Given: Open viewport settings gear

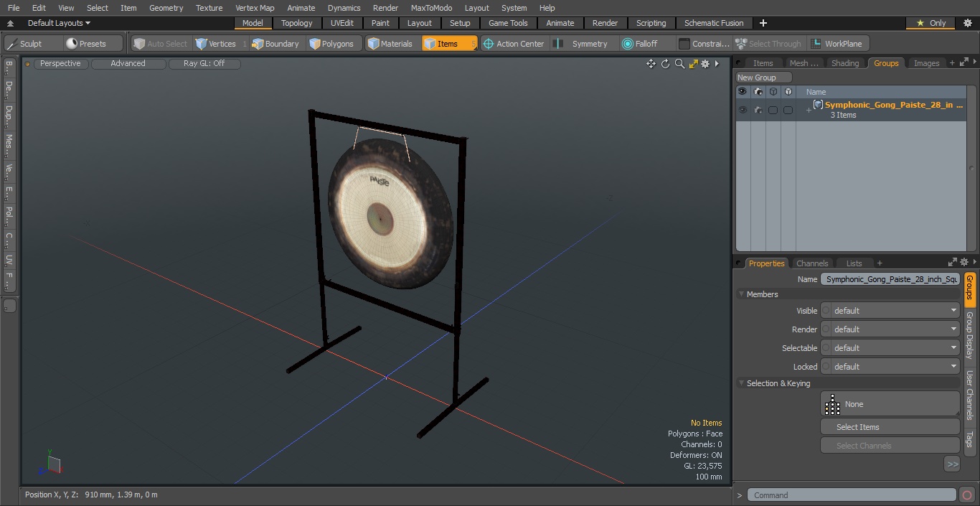Looking at the screenshot, I should [x=705, y=64].
